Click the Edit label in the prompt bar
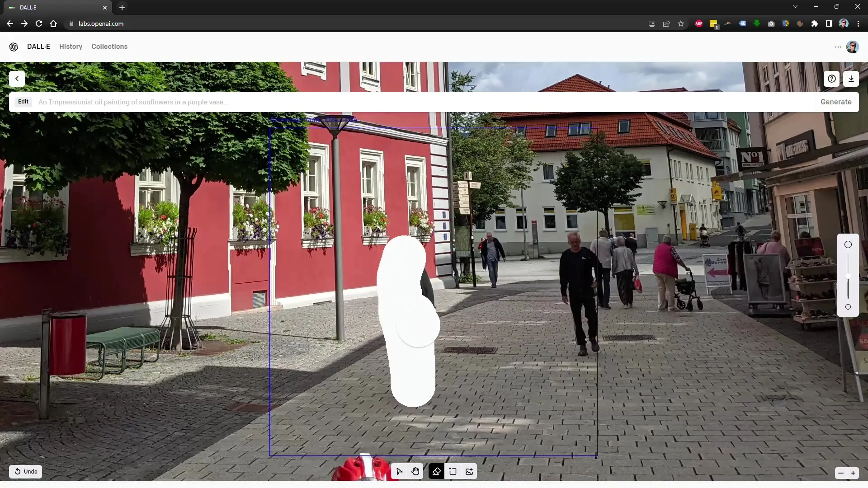The width and height of the screenshot is (868, 488). point(23,102)
